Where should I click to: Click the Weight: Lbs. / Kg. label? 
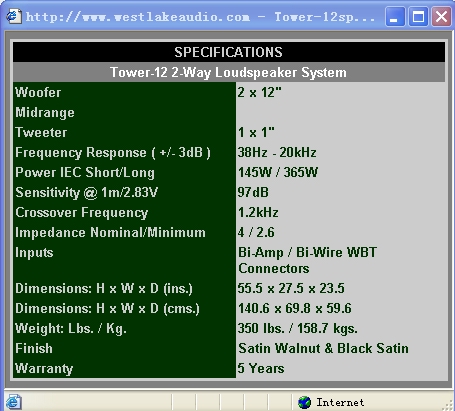pos(71,329)
